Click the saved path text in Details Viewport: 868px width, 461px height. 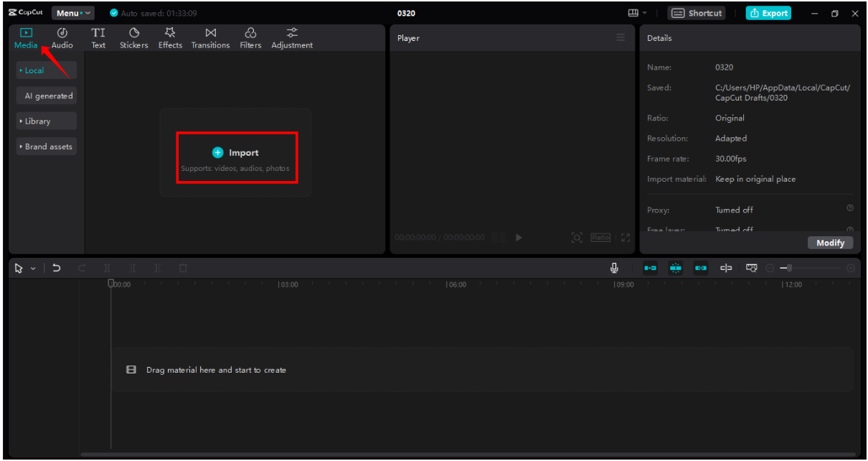(782, 93)
